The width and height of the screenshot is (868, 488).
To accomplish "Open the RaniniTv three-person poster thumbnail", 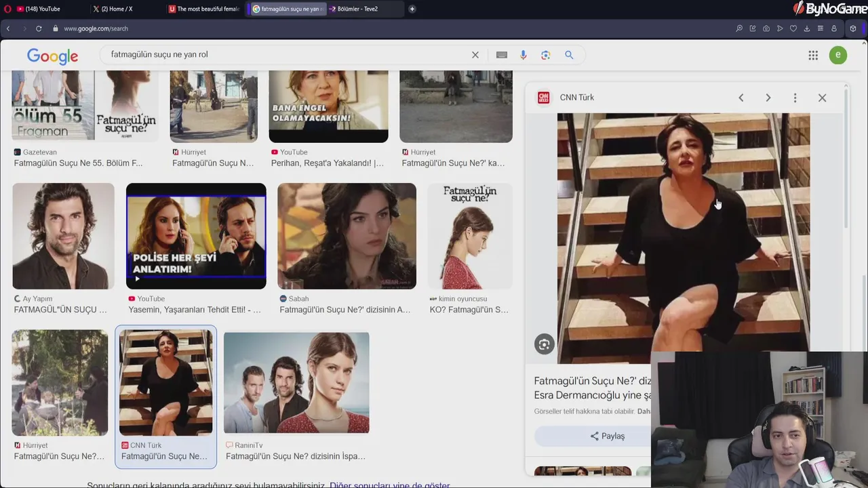I will [x=296, y=382].
